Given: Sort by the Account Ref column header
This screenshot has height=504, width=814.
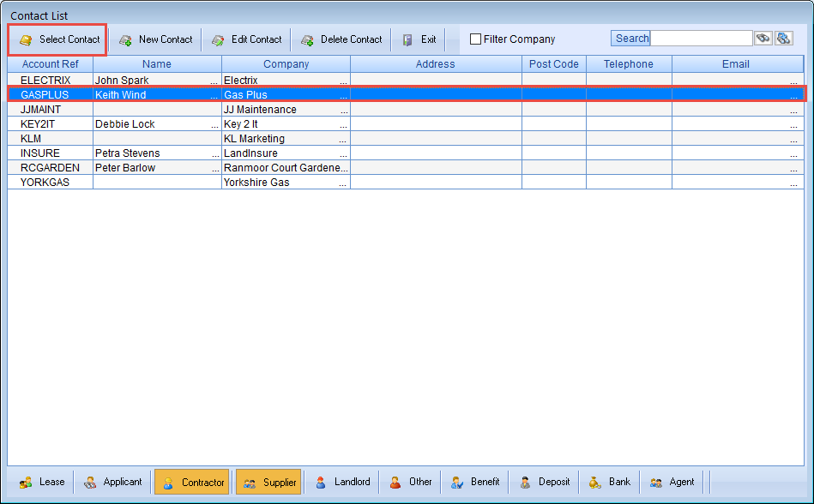Looking at the screenshot, I should 51,64.
